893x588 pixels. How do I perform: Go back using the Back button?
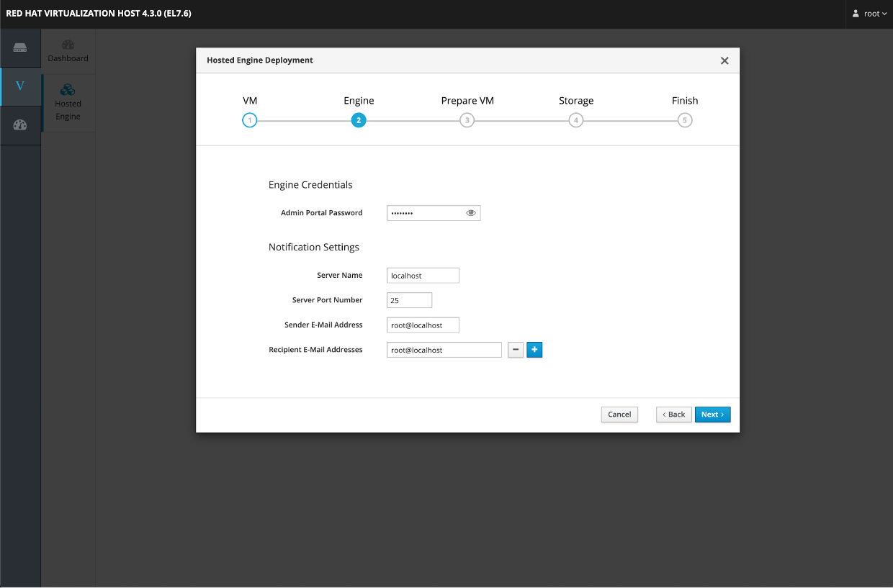click(674, 415)
